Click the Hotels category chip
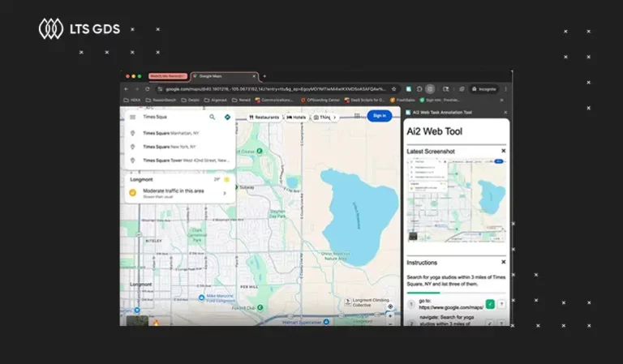This screenshot has width=623, height=364. pos(296,118)
